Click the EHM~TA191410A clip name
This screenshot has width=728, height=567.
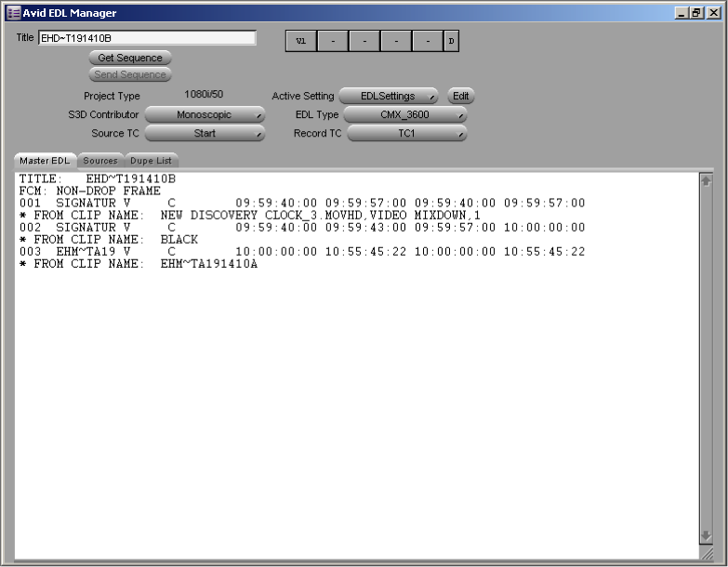tap(209, 264)
